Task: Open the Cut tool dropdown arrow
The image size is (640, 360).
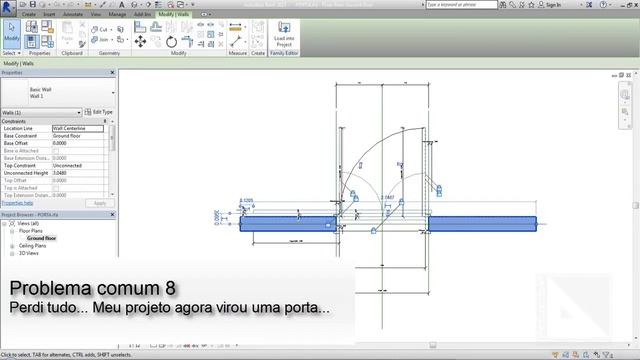Action: point(111,30)
